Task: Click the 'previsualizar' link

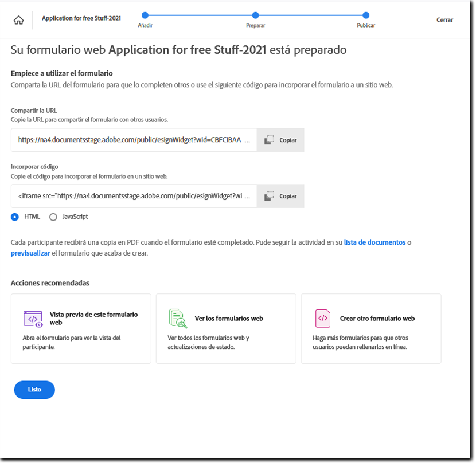Action: tap(29, 253)
